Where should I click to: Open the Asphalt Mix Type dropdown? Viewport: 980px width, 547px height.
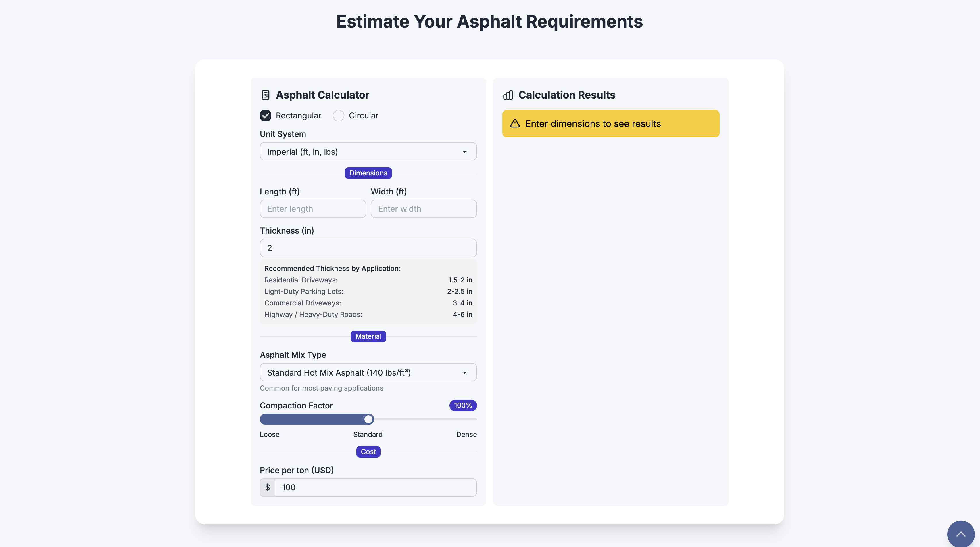coord(368,372)
